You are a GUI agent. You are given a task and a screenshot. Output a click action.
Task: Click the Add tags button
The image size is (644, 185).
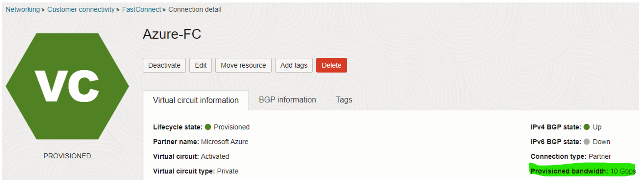[x=293, y=65]
